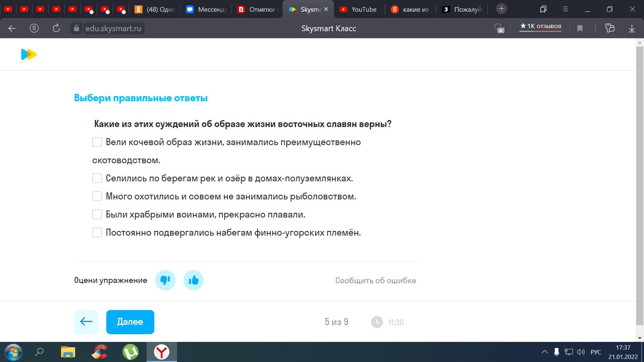Click the thumbs up rating icon
This screenshot has height=362, width=644.
click(193, 280)
